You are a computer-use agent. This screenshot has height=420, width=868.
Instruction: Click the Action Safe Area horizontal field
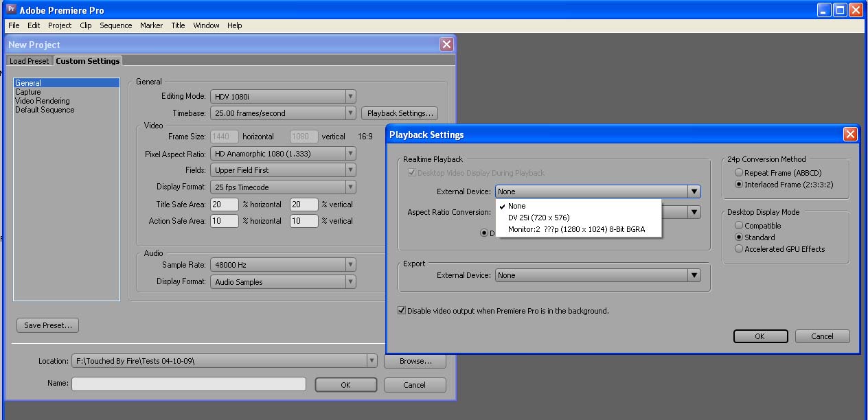click(224, 221)
